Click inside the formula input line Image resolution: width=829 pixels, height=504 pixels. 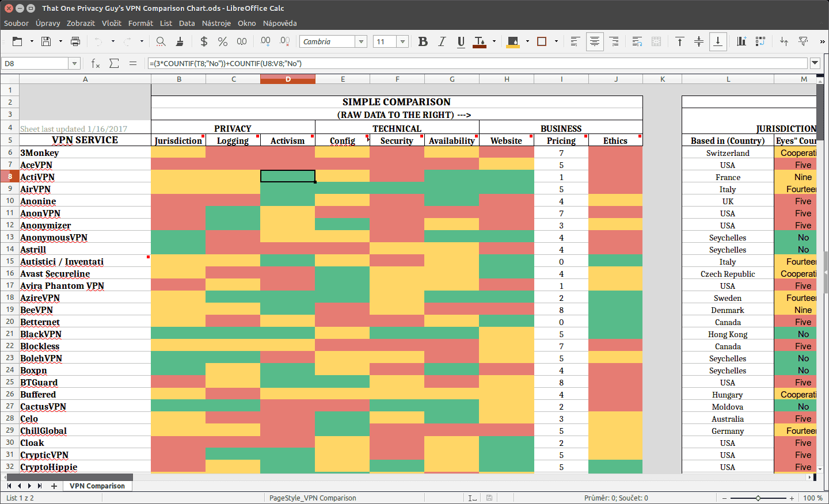(477, 63)
